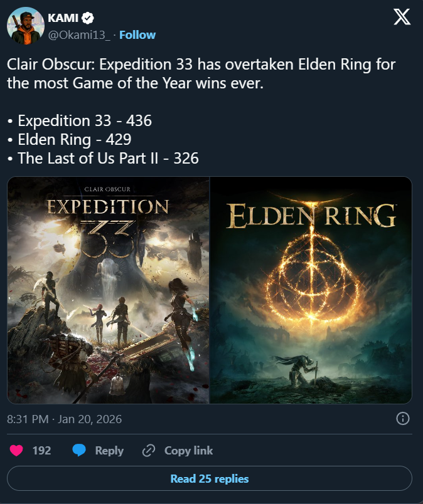Click the "The Last of Us Part II - 326" line
The width and height of the screenshot is (423, 504).
(103, 159)
